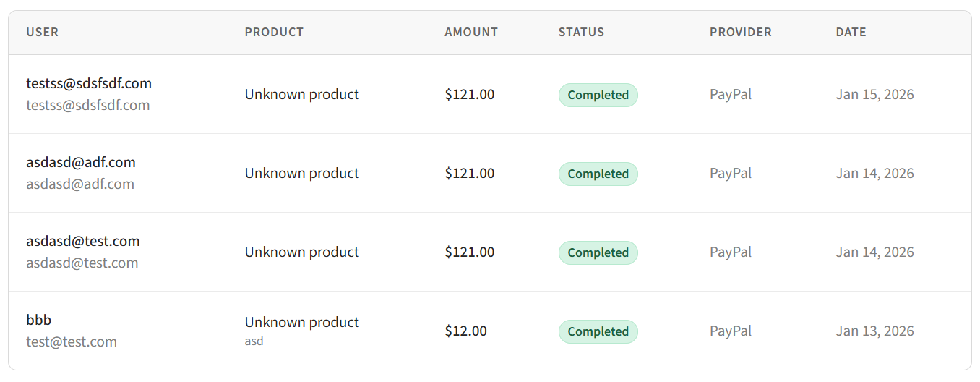Click the STATUS column header

click(x=581, y=32)
